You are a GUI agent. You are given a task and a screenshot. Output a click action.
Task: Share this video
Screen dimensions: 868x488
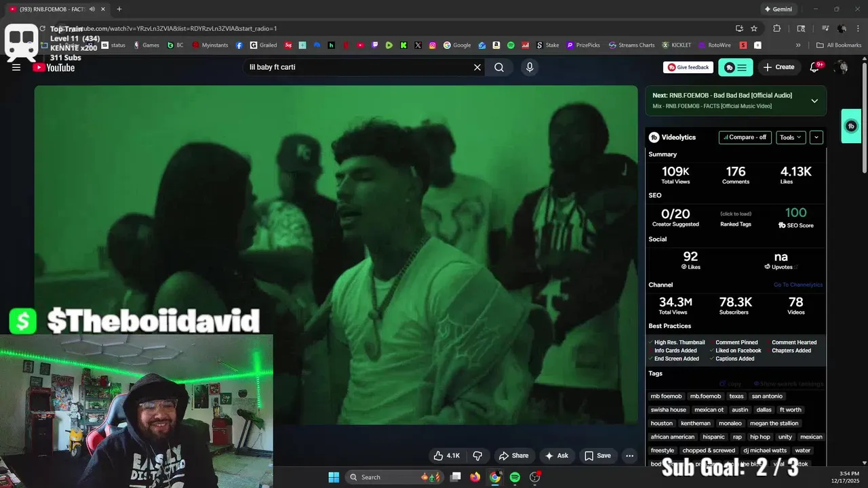[513, 455]
